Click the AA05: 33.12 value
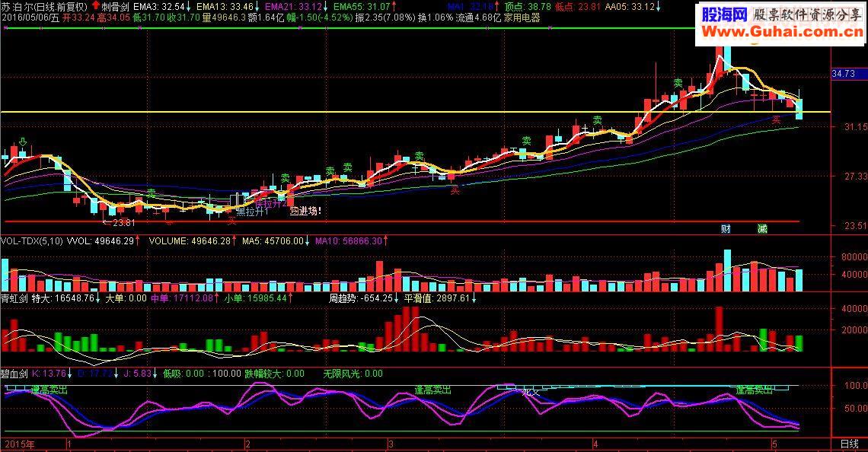This screenshot has height=452, width=868. 630,7
